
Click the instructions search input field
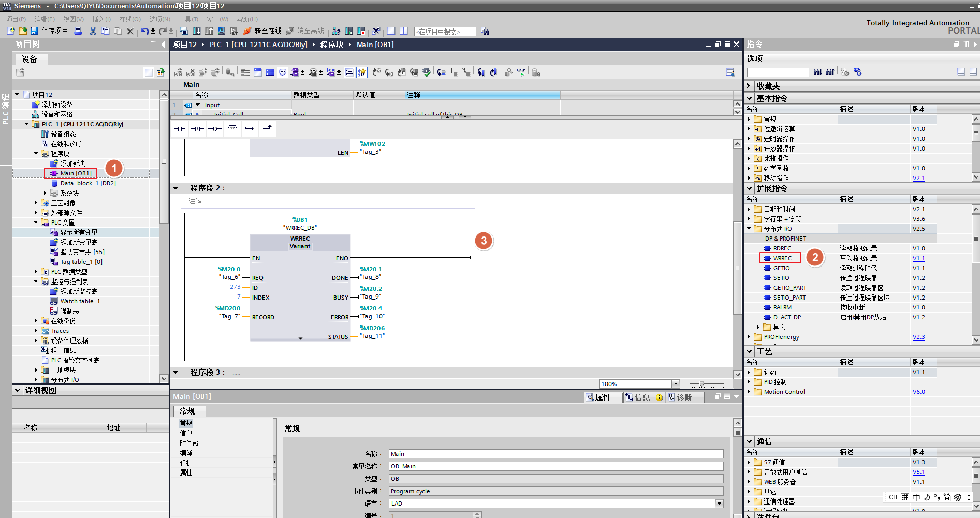(x=778, y=72)
